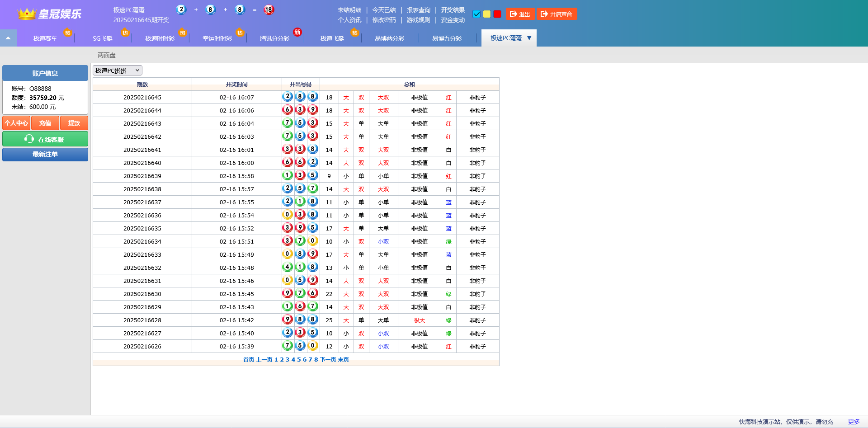Click the 热 badge on 极速飞艇
This screenshot has height=428, width=868.
pyautogui.click(x=355, y=33)
